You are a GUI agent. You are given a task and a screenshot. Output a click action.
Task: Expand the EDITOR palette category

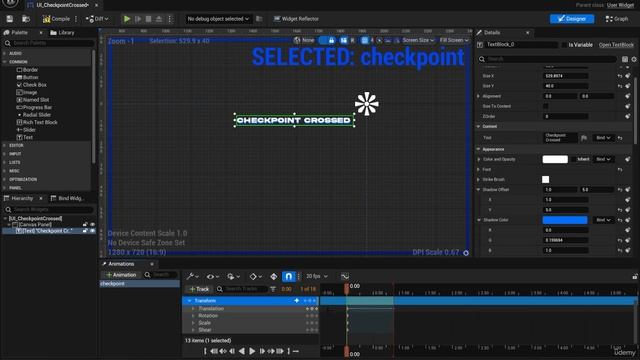(5, 145)
